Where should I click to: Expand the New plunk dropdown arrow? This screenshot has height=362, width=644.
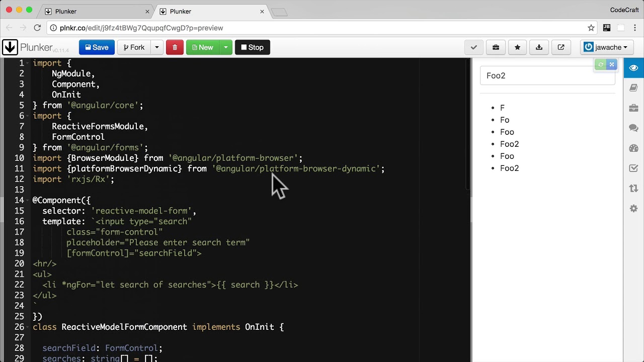click(225, 47)
